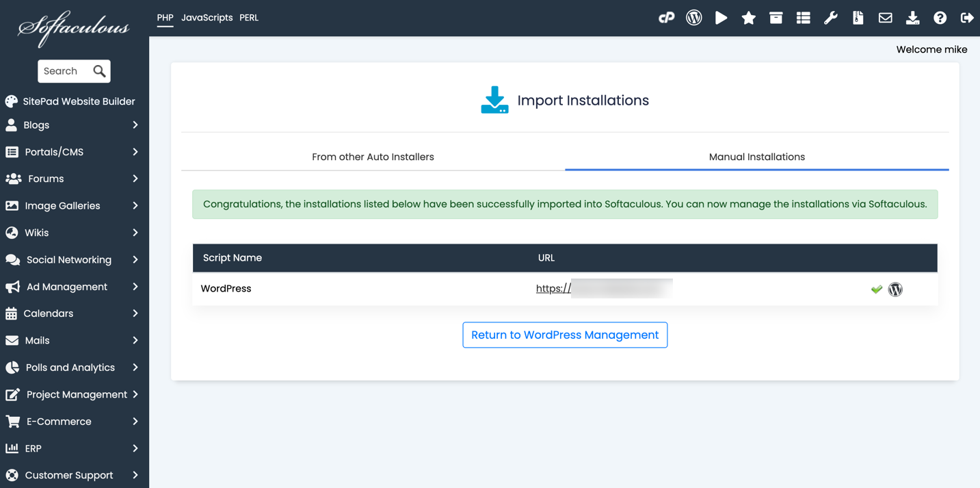Click the ERP chart icon
This screenshot has height=488, width=980.
pyautogui.click(x=12, y=448)
